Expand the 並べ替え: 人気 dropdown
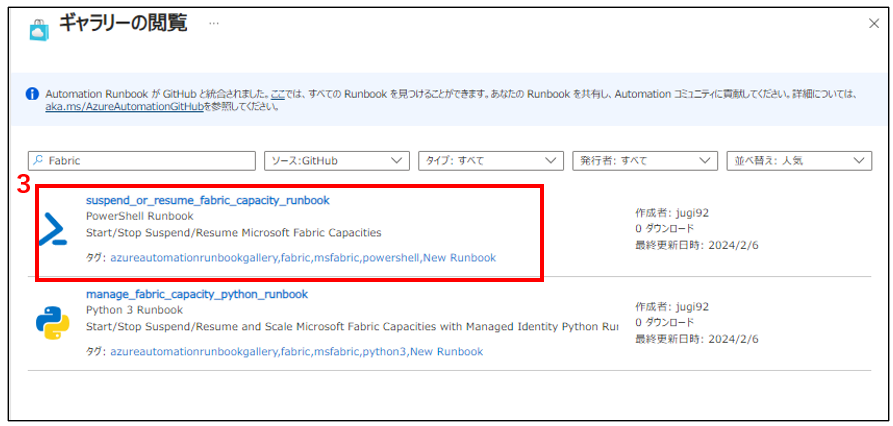The width and height of the screenshot is (893, 426). (799, 161)
